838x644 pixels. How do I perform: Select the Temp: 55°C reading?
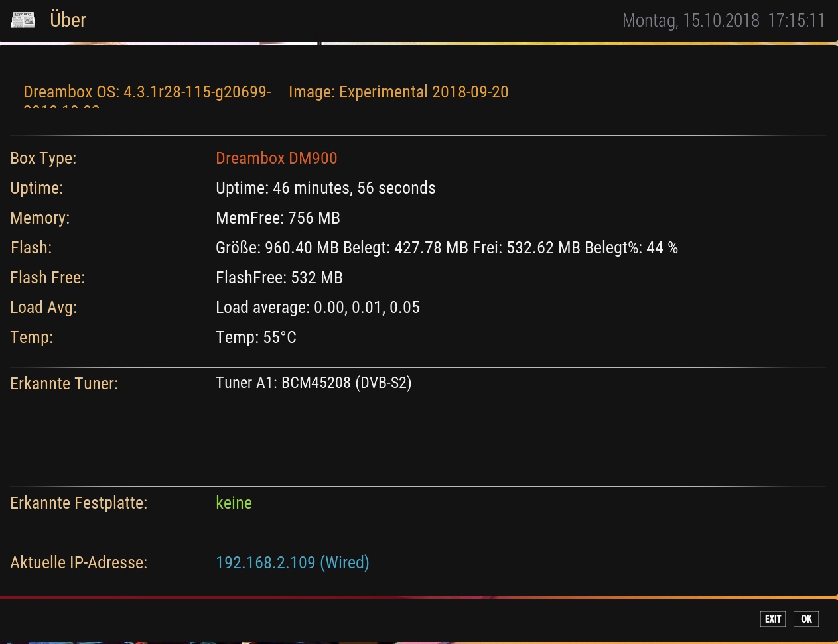255,338
